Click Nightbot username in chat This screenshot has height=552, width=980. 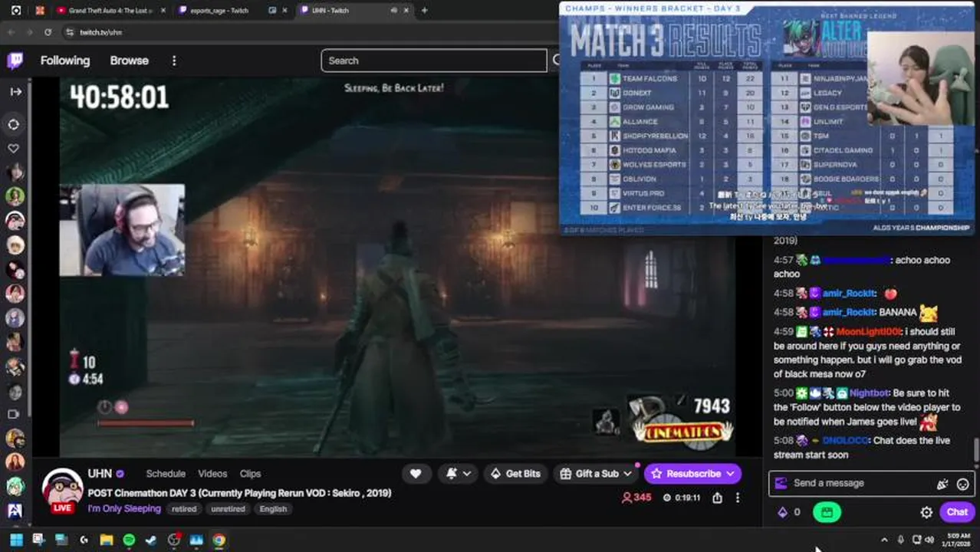point(869,393)
